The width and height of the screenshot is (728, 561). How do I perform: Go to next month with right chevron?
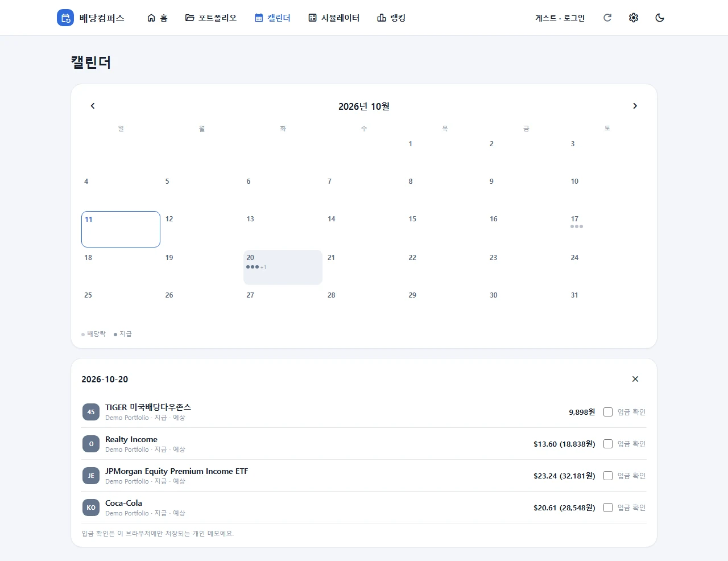pos(635,106)
